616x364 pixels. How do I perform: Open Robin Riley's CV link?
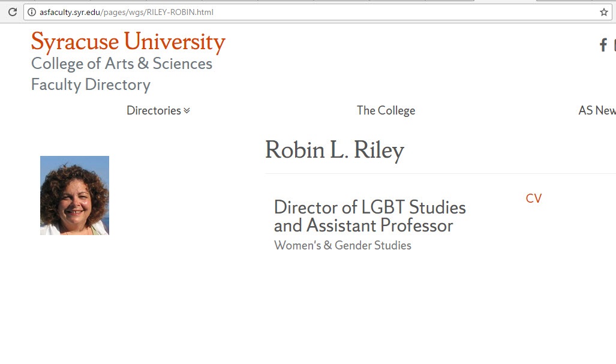(x=533, y=198)
